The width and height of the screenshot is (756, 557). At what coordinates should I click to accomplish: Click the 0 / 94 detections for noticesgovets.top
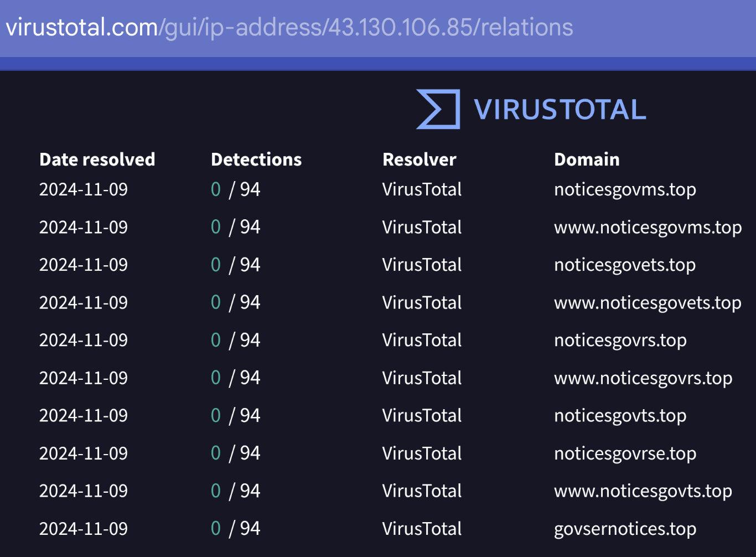click(236, 265)
